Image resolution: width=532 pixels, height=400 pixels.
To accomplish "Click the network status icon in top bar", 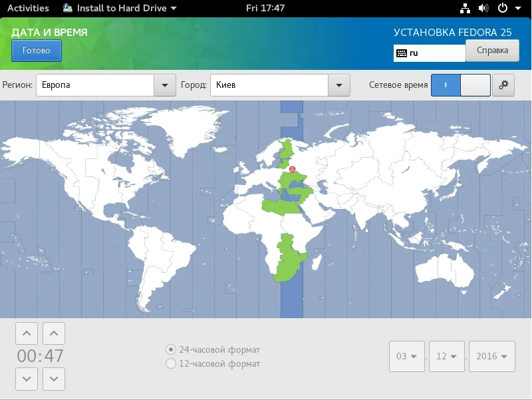I will pyautogui.click(x=465, y=8).
